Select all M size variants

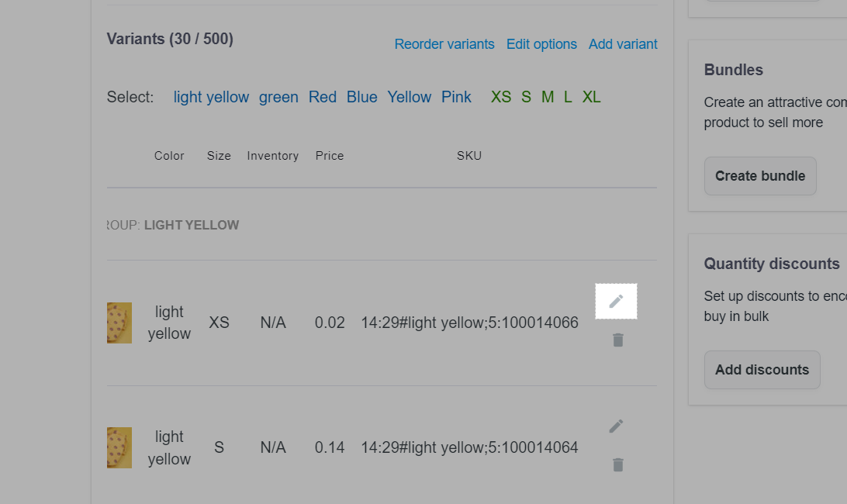[548, 97]
